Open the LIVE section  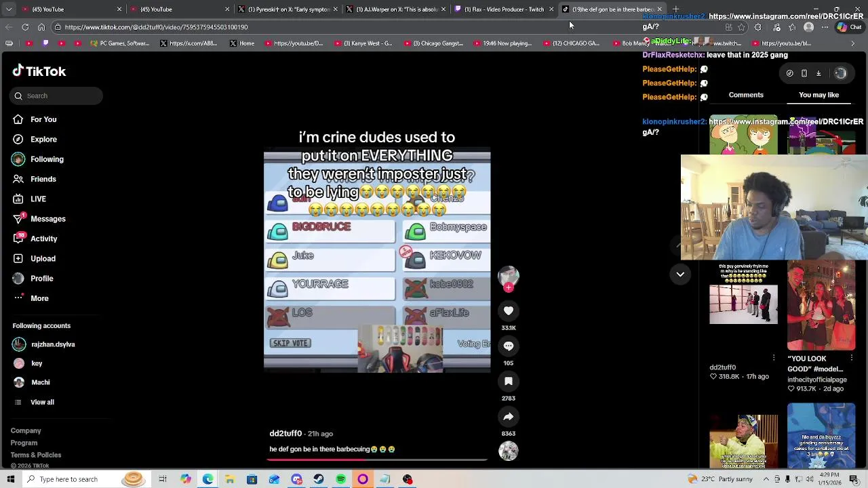pos(29,199)
